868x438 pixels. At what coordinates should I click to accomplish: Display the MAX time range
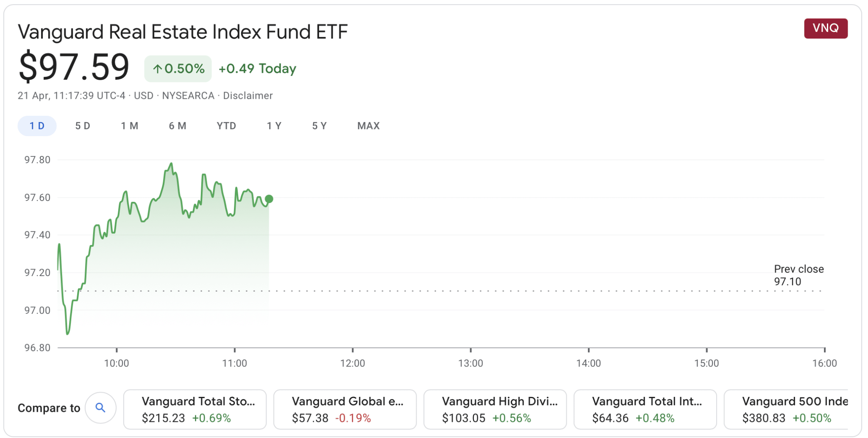tap(368, 126)
